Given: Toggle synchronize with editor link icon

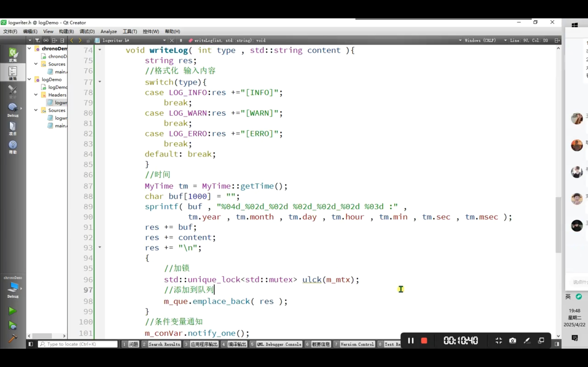Looking at the screenshot, I should (46, 41).
